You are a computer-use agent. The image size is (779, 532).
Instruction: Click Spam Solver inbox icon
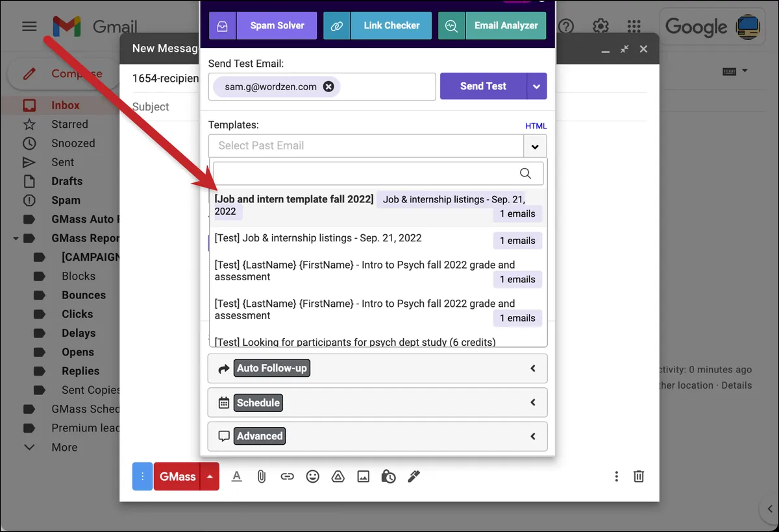pyautogui.click(x=223, y=26)
